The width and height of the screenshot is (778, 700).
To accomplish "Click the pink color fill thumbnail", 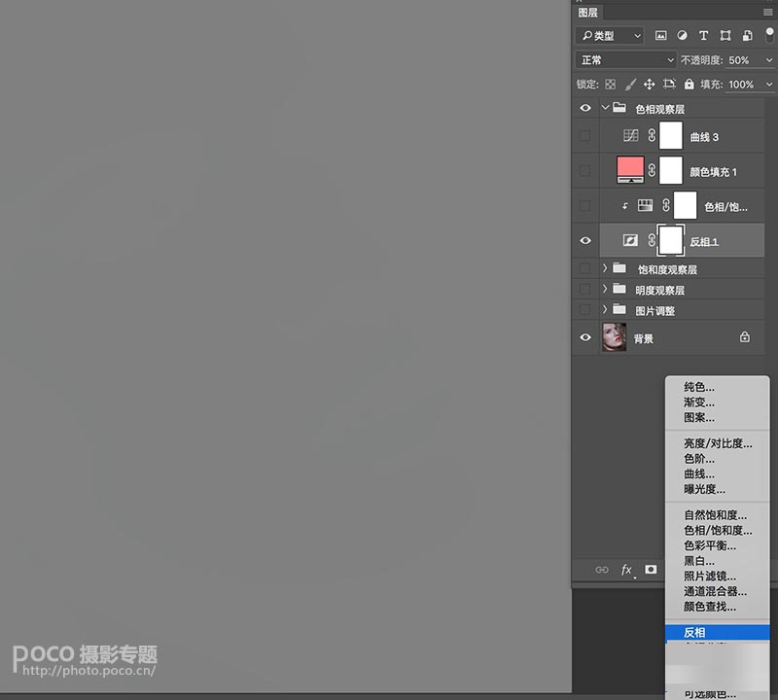I will 630,170.
